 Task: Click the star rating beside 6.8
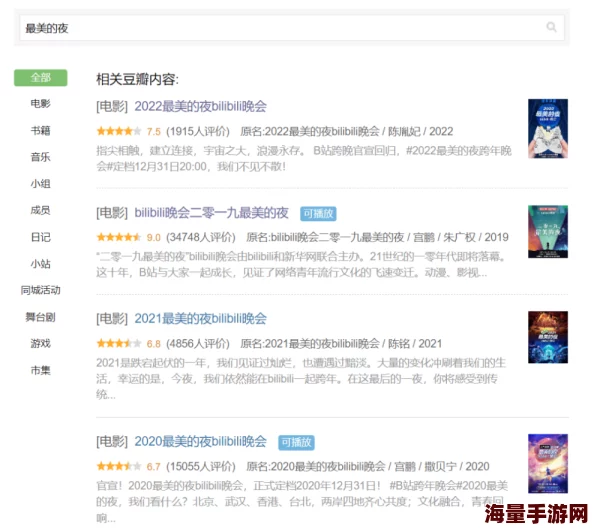(119, 344)
